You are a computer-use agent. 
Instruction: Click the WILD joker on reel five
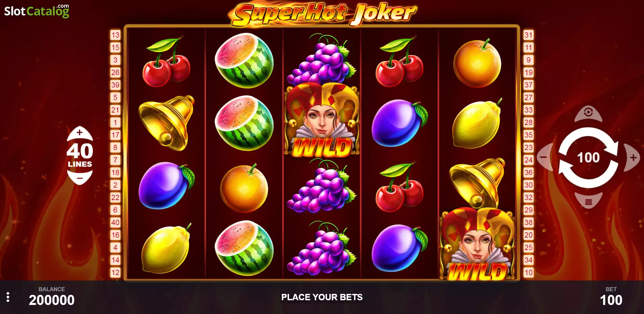(x=477, y=244)
